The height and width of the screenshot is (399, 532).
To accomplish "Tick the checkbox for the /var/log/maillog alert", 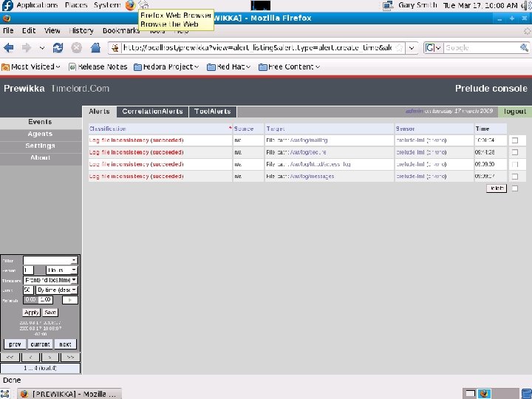I will (x=515, y=140).
